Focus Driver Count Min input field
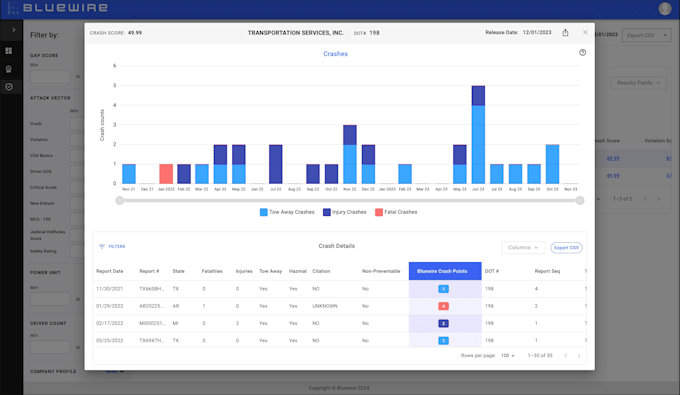Screen dimensions: 680x395 [50, 347]
